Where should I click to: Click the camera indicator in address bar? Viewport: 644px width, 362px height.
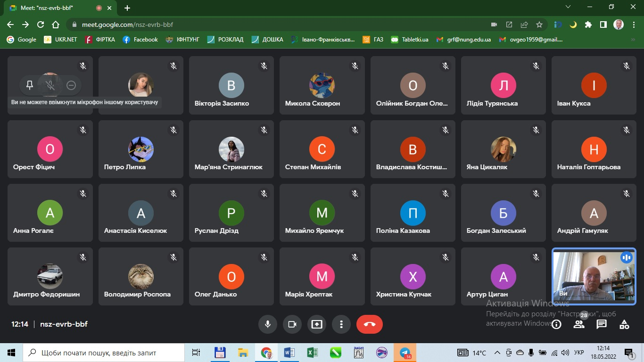click(x=494, y=25)
